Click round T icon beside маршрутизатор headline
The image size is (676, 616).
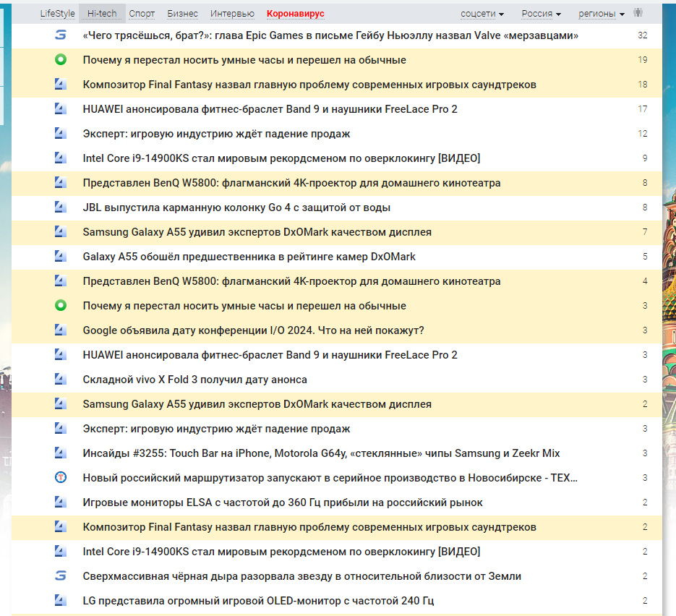click(x=61, y=477)
